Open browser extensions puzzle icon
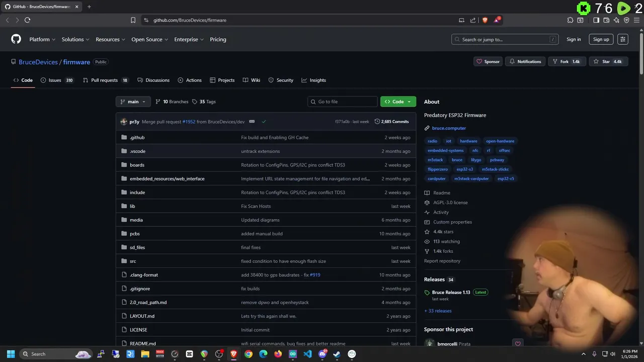Viewport: 644px width, 362px height. 570,20
